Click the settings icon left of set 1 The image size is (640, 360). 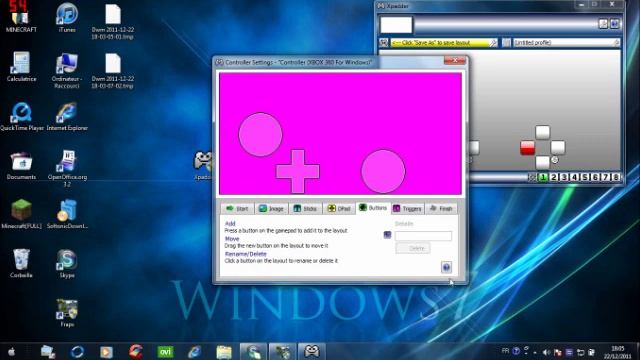532,177
